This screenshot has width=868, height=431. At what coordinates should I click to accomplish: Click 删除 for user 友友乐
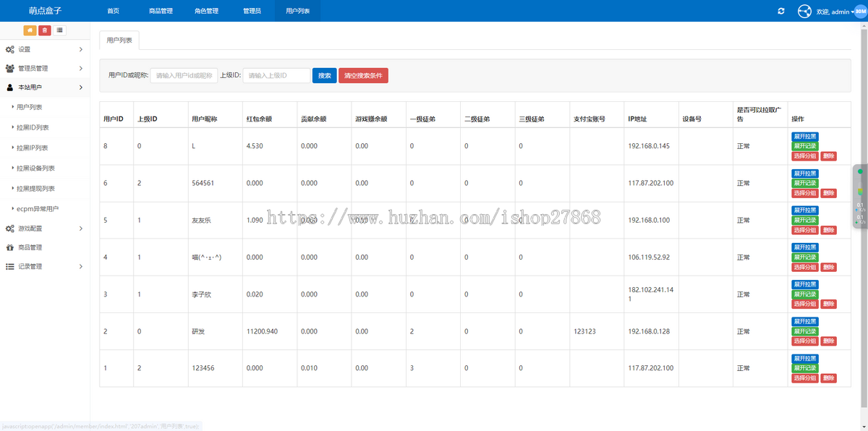pos(829,230)
